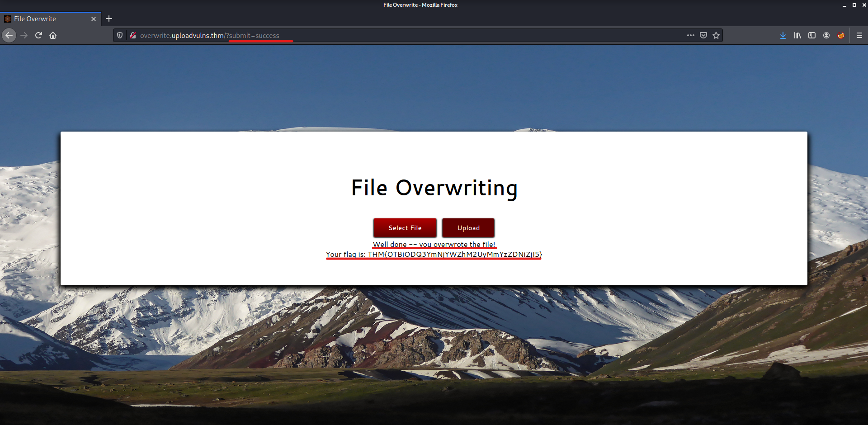Reload the current page

38,35
